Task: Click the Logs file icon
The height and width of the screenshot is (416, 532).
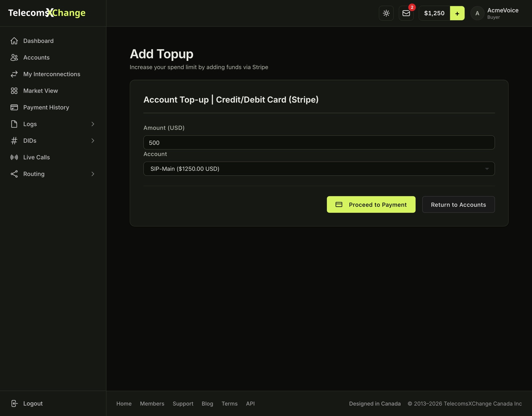Action: [x=14, y=124]
